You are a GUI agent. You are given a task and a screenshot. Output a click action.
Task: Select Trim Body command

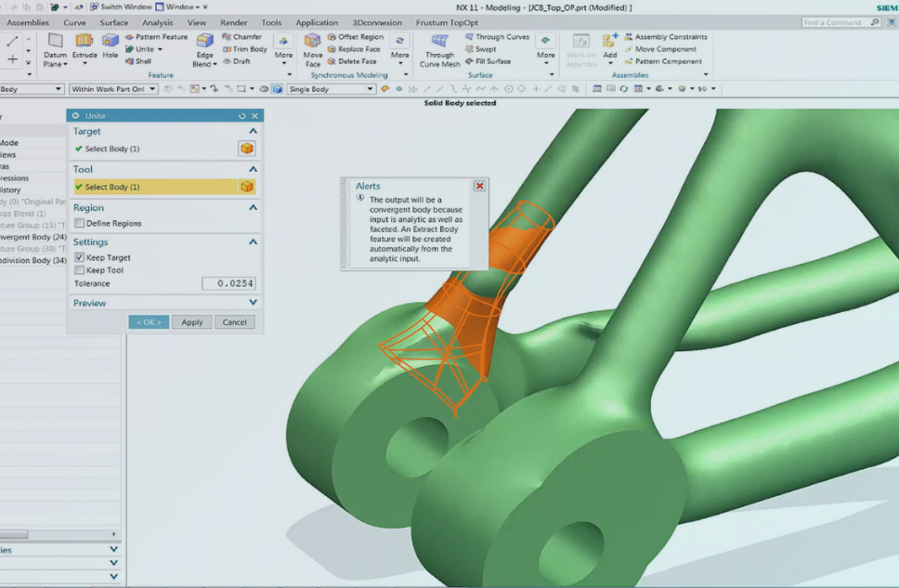[x=245, y=49]
